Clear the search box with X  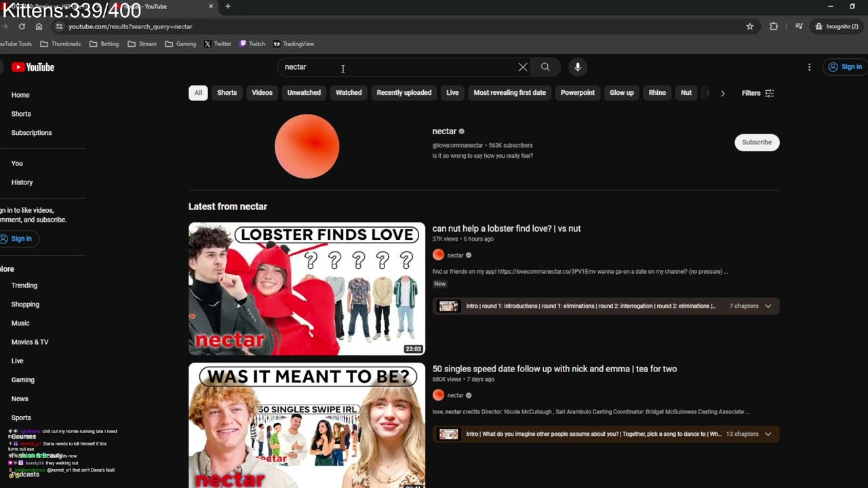(x=523, y=67)
